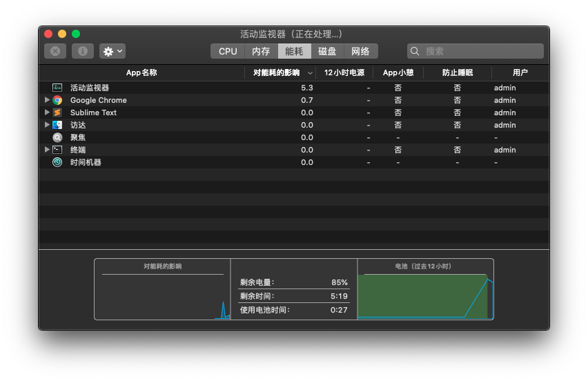The height and width of the screenshot is (381, 588).
Task: Open the 磁盘 tab
Action: coord(327,51)
